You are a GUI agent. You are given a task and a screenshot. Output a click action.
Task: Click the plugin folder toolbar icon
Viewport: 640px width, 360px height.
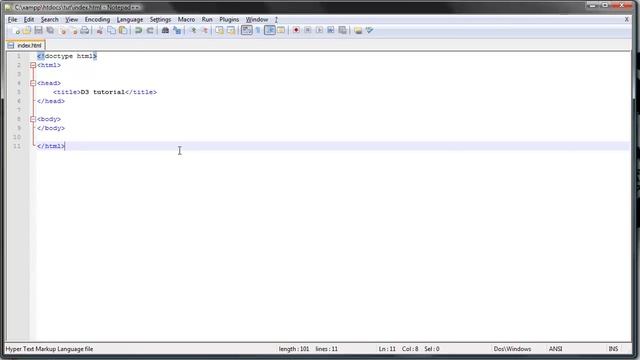(x=358, y=31)
